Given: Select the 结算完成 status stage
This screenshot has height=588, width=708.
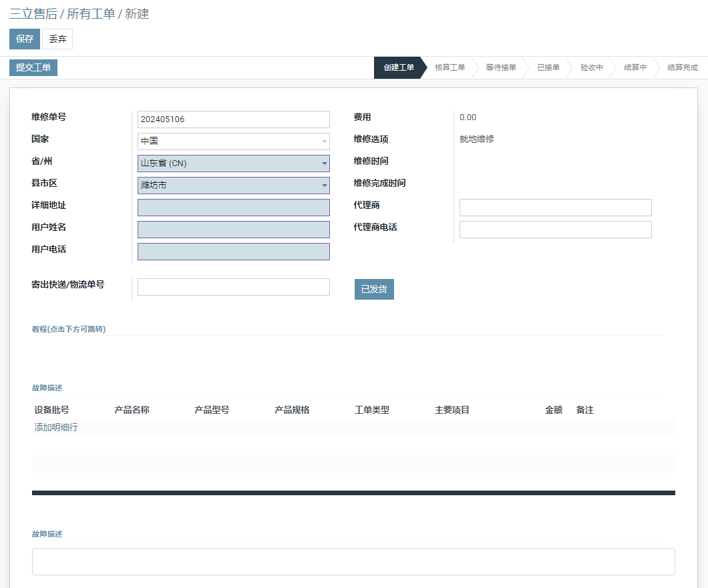Looking at the screenshot, I should pos(682,67).
